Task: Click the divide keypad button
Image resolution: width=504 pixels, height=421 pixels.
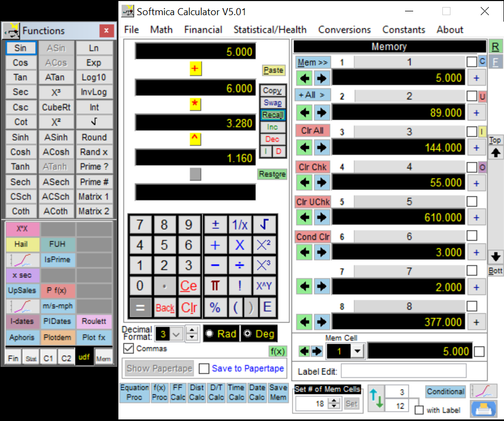Action: 240,265
